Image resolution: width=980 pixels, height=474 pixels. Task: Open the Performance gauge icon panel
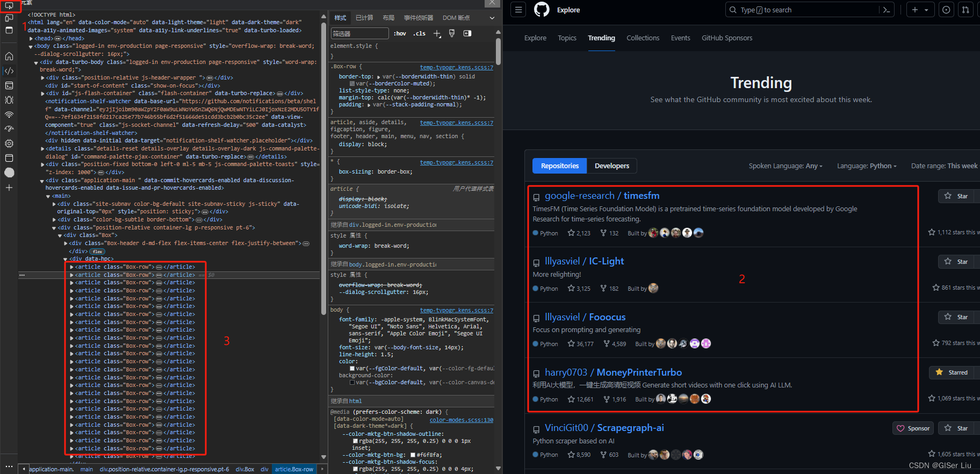(x=9, y=129)
